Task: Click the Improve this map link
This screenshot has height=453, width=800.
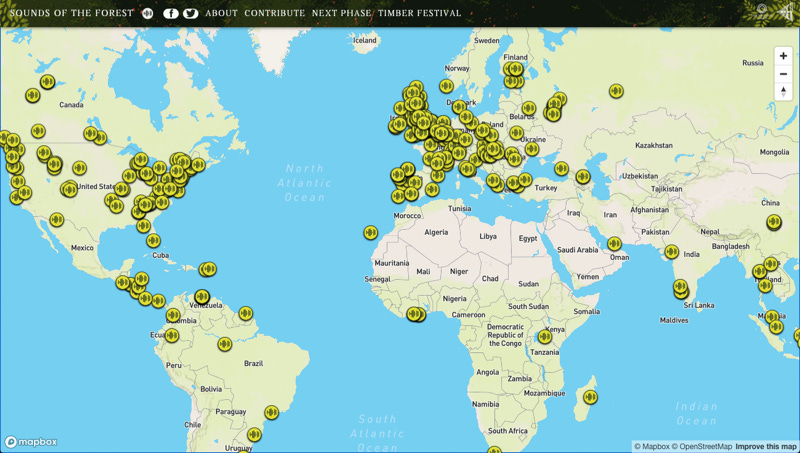Action: 765,447
